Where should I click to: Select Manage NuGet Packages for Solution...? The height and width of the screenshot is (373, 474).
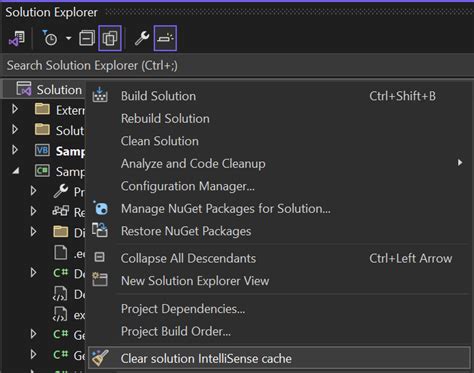tap(278, 209)
